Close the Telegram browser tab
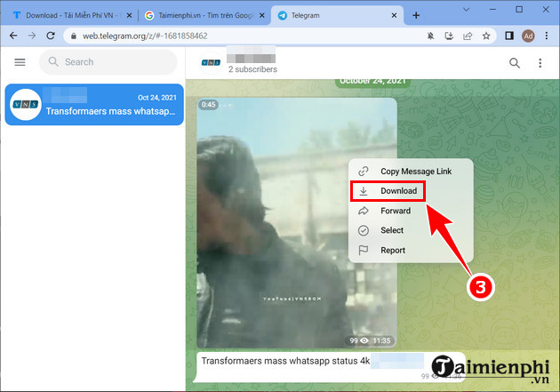Screen dimensions: 560x392 (394, 15)
